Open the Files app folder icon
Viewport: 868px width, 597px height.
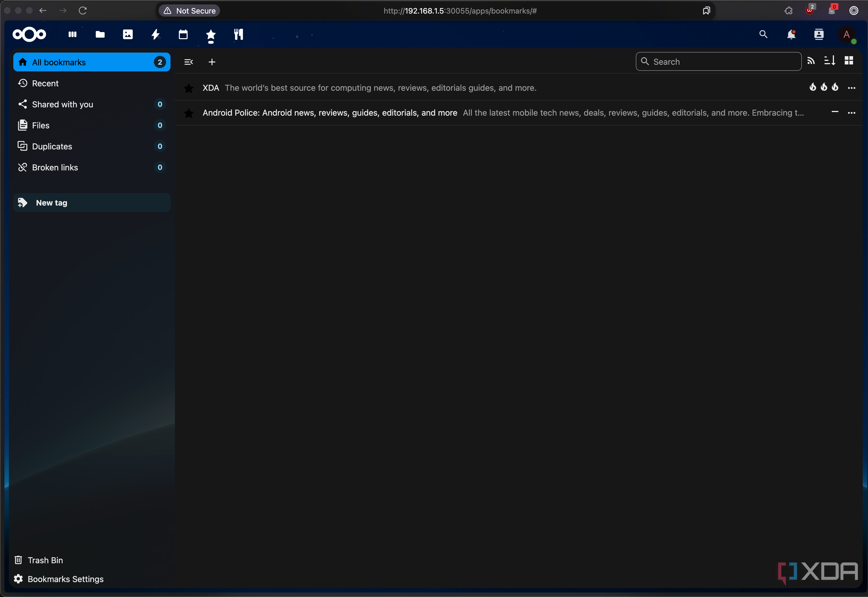(100, 34)
